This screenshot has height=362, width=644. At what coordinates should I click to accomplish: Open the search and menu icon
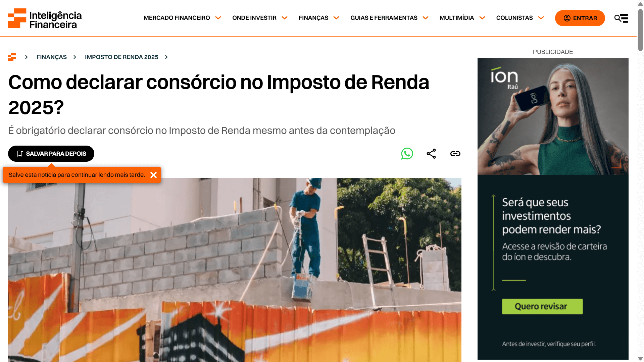(621, 18)
